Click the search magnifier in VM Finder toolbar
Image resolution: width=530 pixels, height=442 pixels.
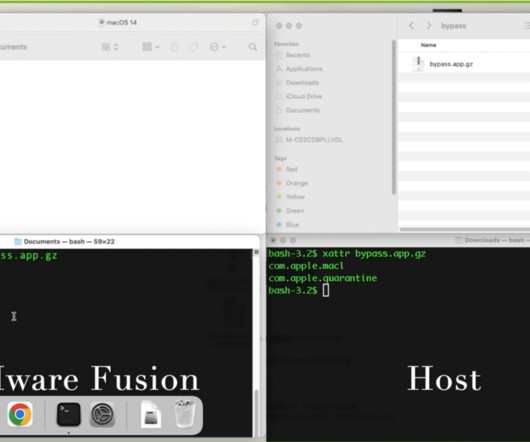pyautogui.click(x=252, y=47)
